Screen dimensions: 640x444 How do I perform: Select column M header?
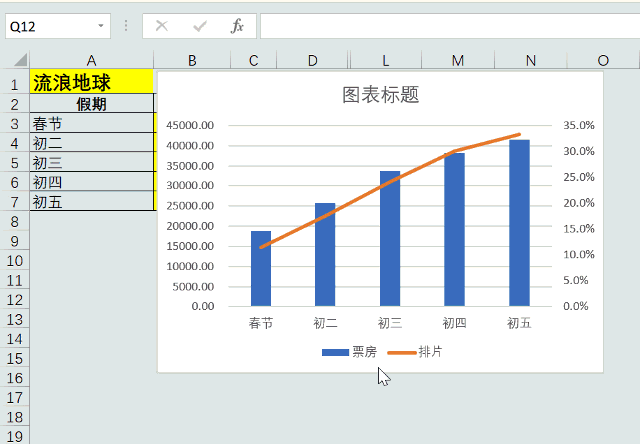458,60
